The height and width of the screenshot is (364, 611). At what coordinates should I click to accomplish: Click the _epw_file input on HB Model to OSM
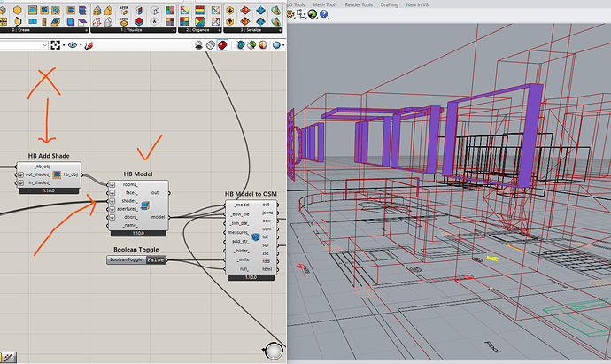(240, 214)
